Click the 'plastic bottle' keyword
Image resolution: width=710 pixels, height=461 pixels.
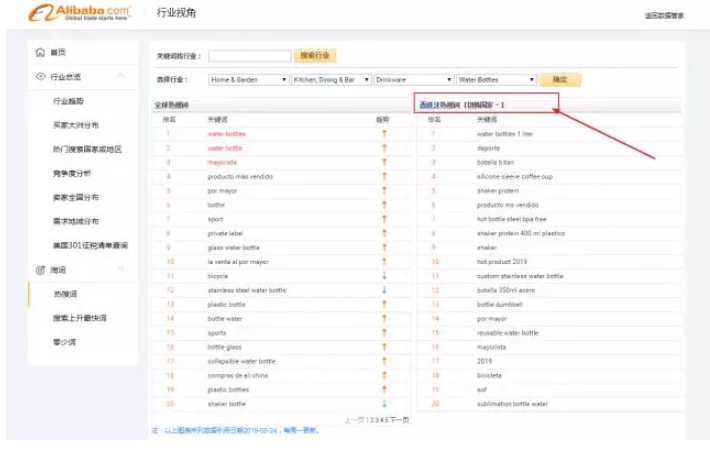[226, 304]
